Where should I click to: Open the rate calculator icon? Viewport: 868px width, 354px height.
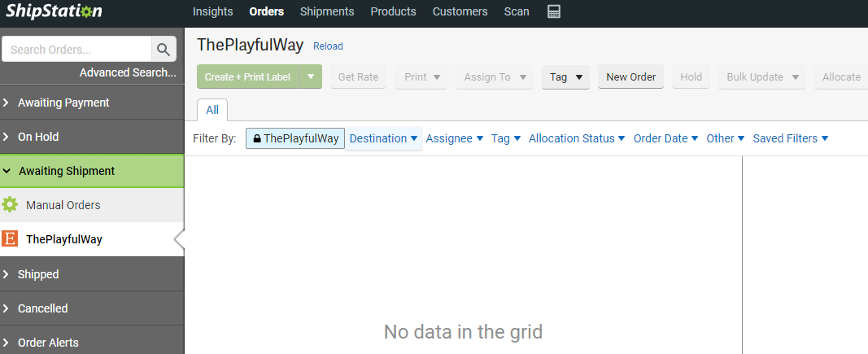pos(553,11)
